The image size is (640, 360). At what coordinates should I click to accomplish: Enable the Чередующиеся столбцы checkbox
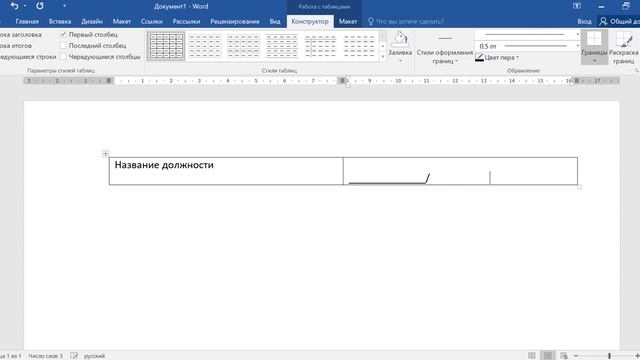pyautogui.click(x=63, y=57)
